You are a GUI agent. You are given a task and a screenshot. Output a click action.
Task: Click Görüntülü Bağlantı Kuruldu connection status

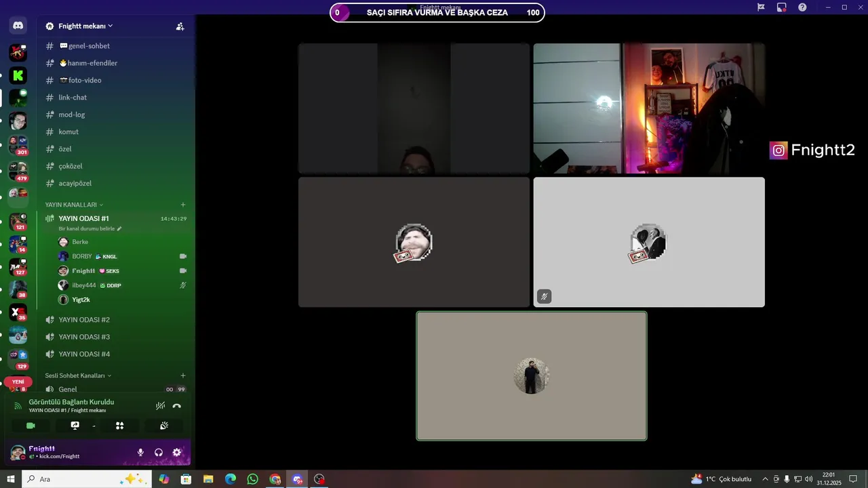pos(71,402)
